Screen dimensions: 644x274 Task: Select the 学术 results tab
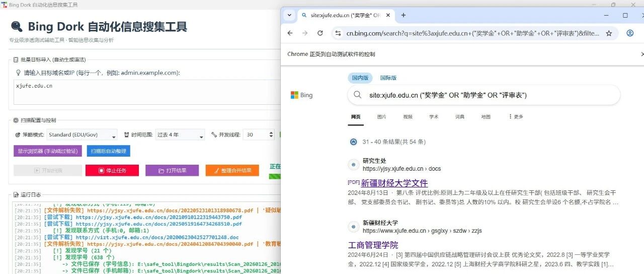click(434, 117)
